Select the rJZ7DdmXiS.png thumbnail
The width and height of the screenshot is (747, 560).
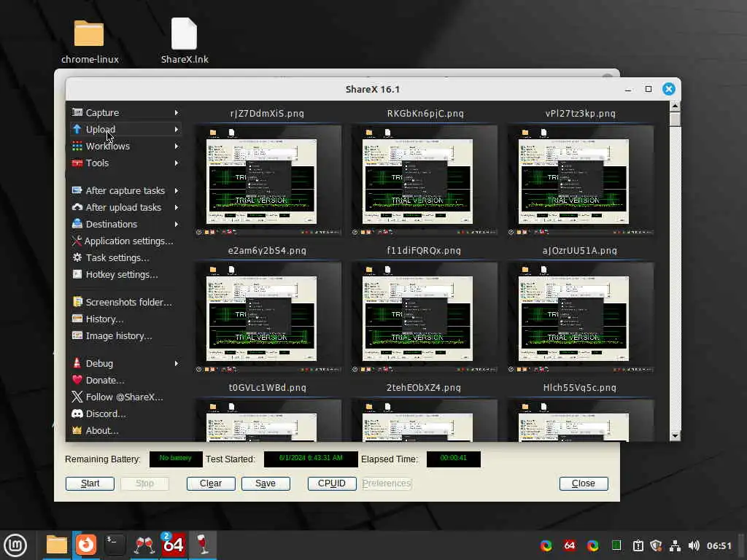(x=268, y=180)
